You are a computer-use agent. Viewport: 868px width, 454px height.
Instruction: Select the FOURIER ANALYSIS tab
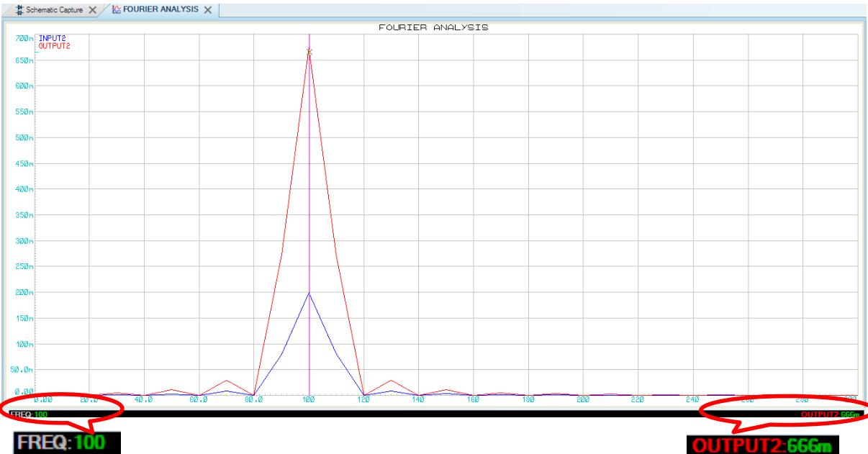click(157, 9)
